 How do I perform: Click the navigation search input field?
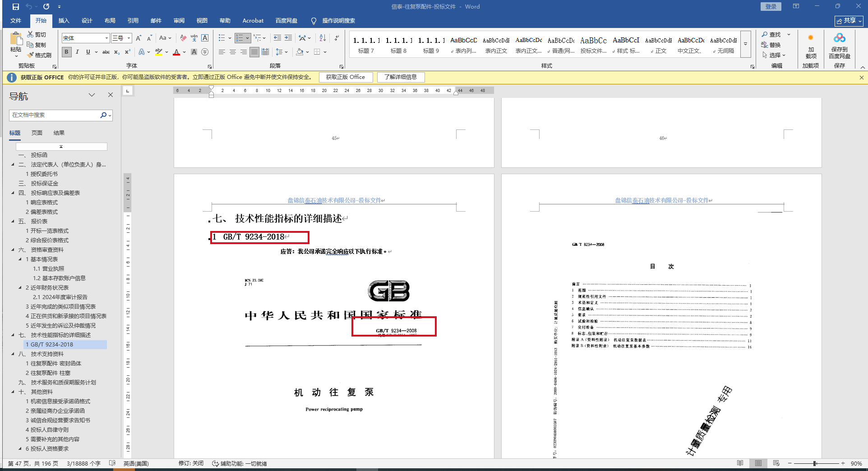click(x=55, y=115)
